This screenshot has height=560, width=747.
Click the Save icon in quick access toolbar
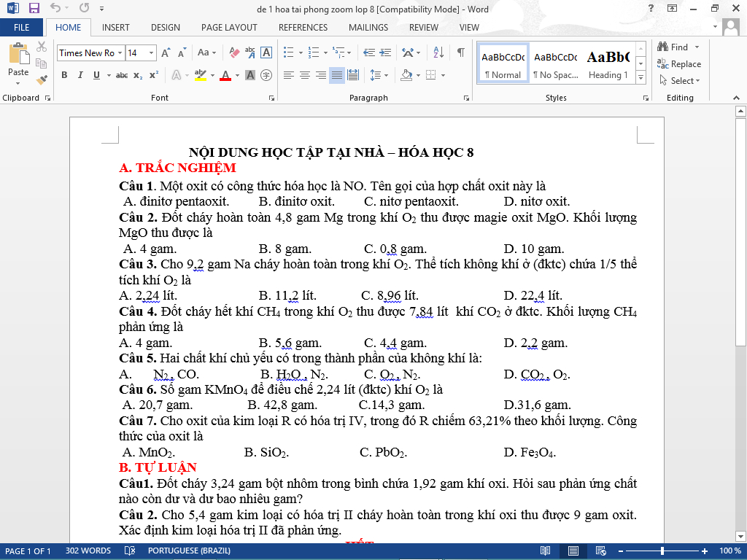[x=34, y=8]
